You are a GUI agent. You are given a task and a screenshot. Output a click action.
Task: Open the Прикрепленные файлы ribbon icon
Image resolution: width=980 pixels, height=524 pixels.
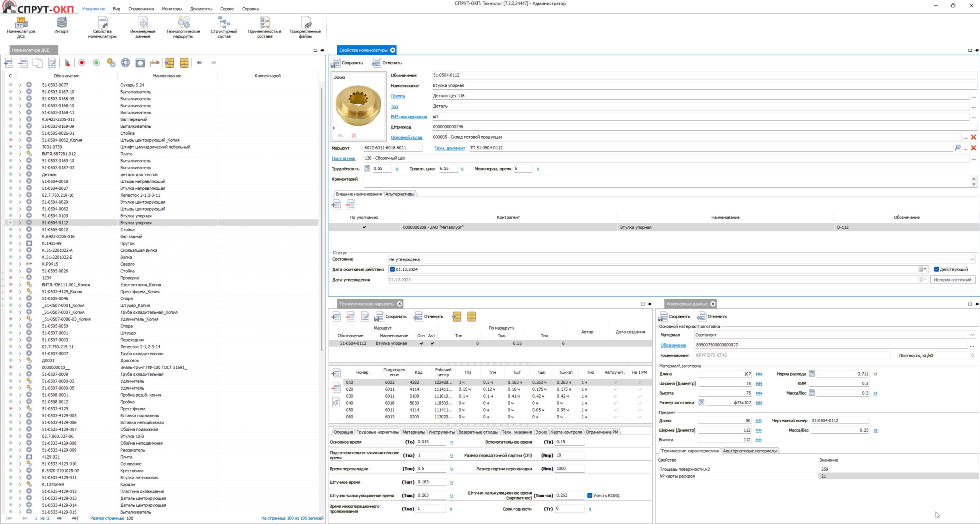pyautogui.click(x=305, y=26)
